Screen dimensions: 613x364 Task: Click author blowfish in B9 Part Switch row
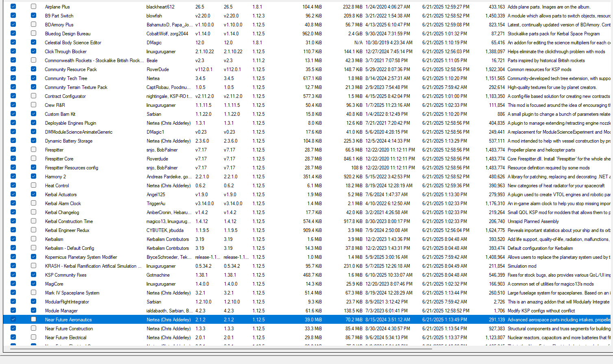(154, 16)
